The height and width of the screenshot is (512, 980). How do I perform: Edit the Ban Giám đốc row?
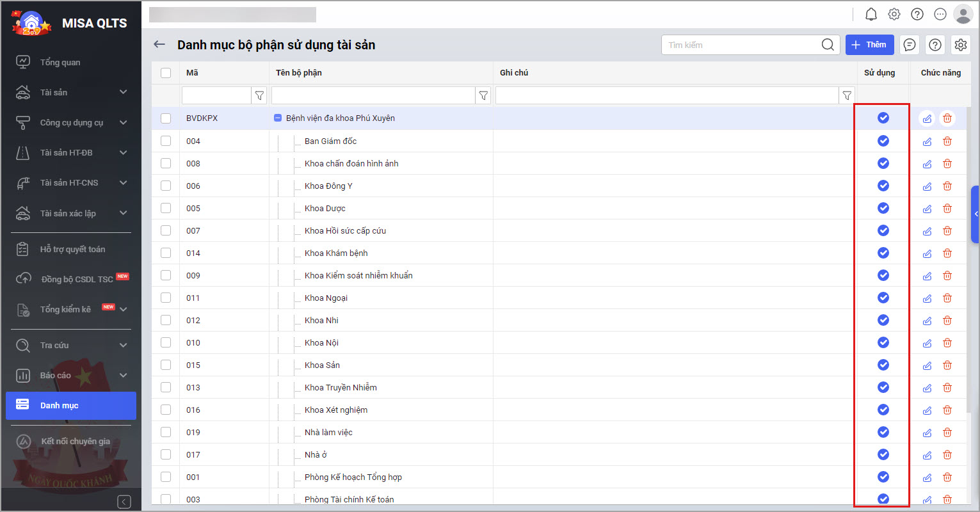click(927, 141)
